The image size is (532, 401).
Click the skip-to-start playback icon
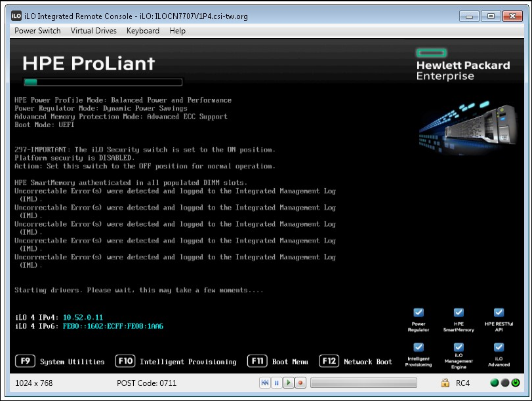[x=264, y=383]
